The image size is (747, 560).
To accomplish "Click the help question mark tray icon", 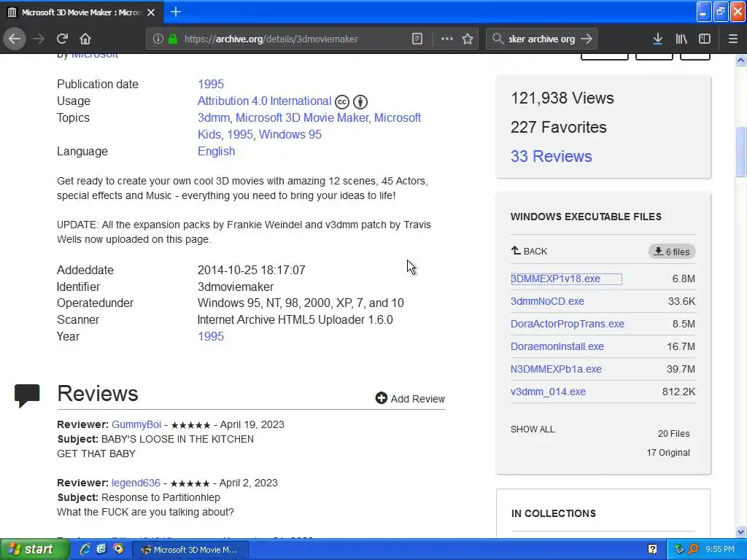I will (x=653, y=550).
